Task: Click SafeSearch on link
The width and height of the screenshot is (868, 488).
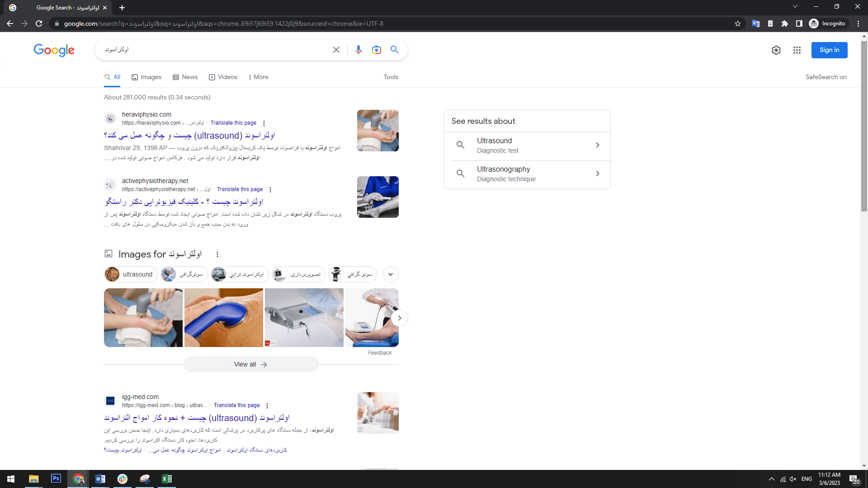Action: click(x=826, y=77)
